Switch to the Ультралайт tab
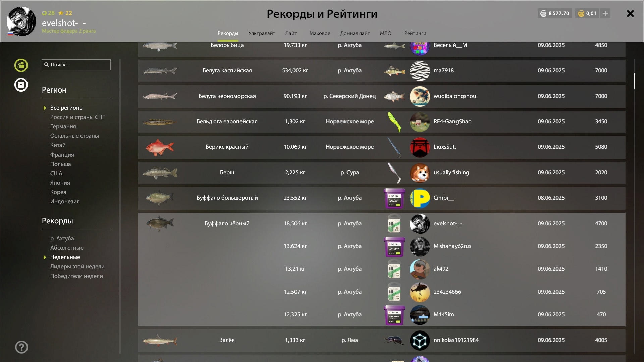The width and height of the screenshot is (644, 362). point(262,33)
